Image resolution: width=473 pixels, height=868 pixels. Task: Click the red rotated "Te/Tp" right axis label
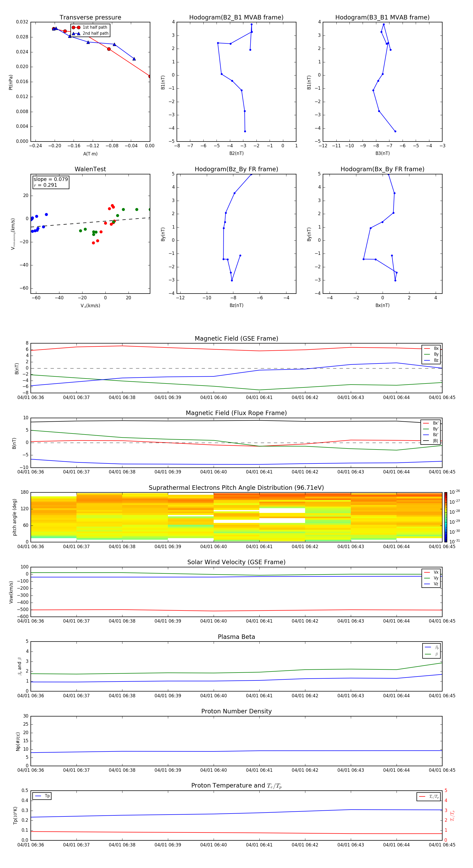click(x=452, y=815)
